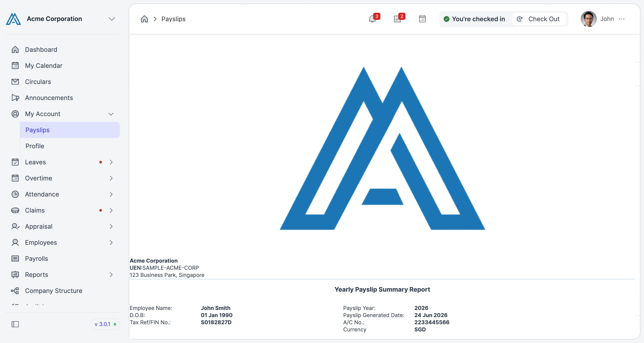Image resolution: width=644 pixels, height=343 pixels.
Task: Click the Overtime calendar icon
Action: point(15,178)
